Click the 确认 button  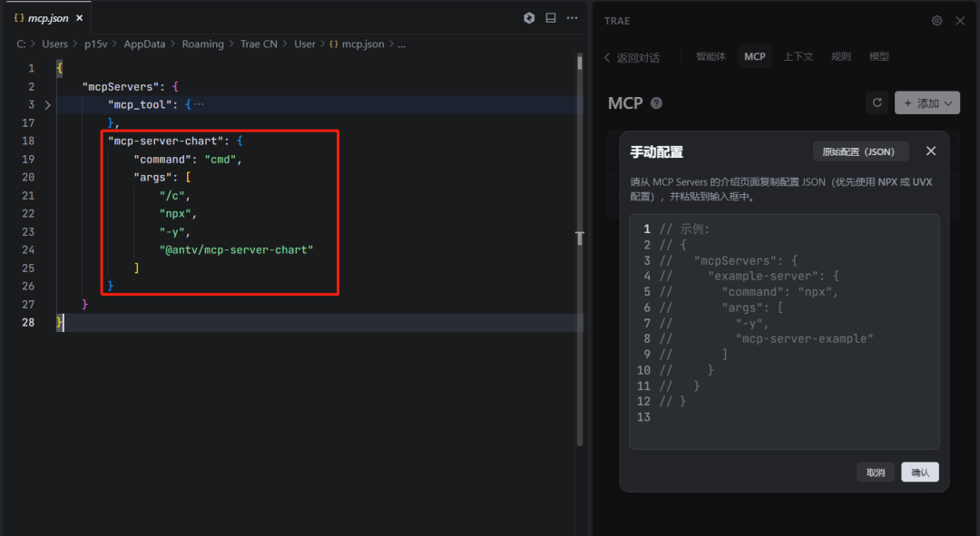920,473
